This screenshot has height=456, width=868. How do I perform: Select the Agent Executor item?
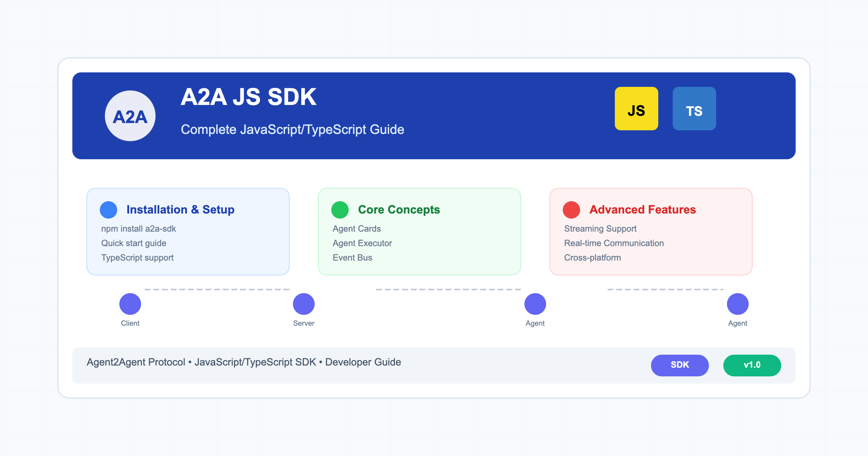[x=362, y=243]
